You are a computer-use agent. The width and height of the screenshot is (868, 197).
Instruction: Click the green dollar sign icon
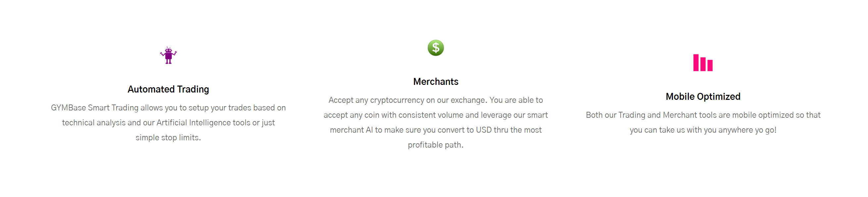pos(435,48)
